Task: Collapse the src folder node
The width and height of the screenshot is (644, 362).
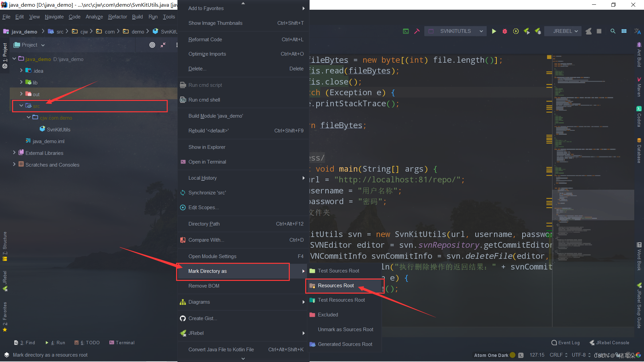Action: [x=21, y=106]
